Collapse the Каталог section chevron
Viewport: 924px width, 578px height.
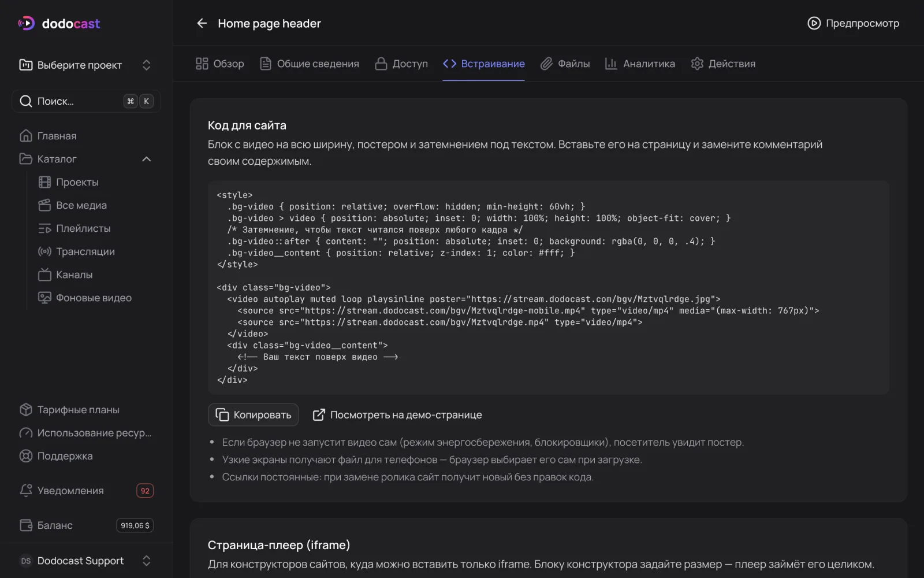(147, 159)
